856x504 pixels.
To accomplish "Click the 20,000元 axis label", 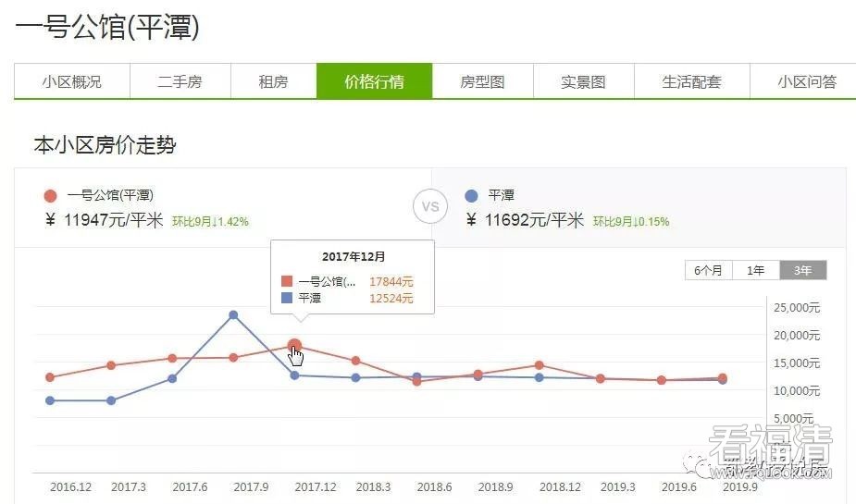I will coord(797,336).
